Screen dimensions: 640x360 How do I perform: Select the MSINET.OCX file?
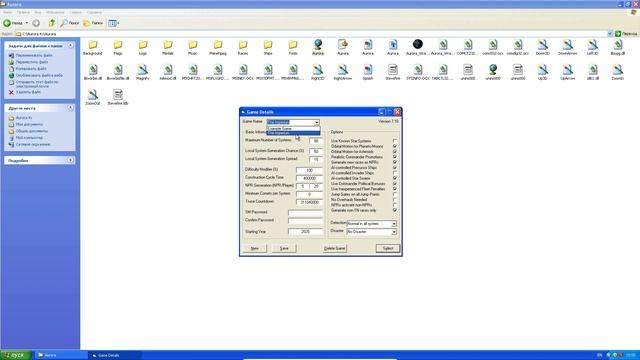tap(243, 72)
